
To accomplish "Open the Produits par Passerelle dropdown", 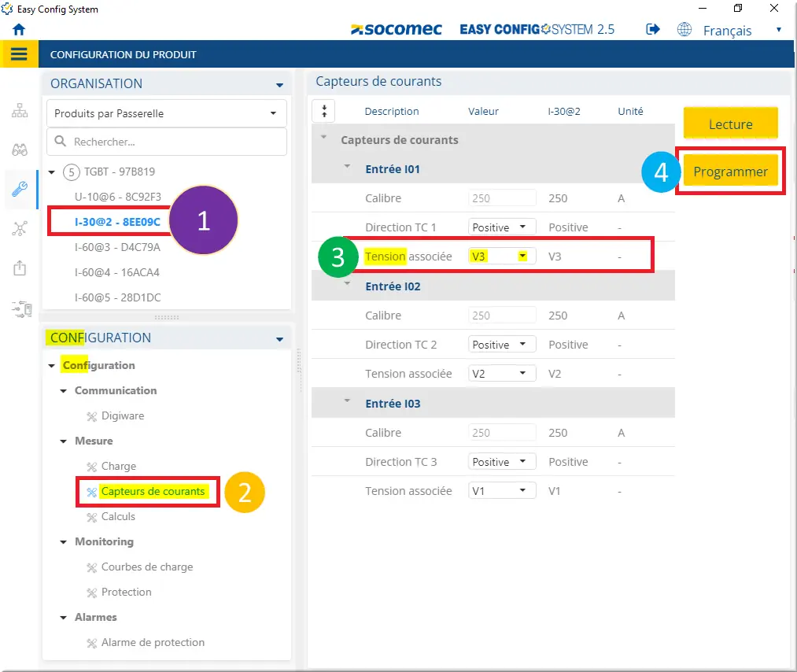I will coord(167,113).
